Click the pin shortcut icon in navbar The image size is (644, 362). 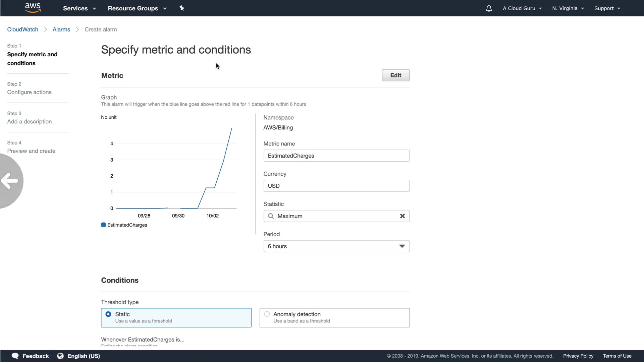tap(182, 8)
